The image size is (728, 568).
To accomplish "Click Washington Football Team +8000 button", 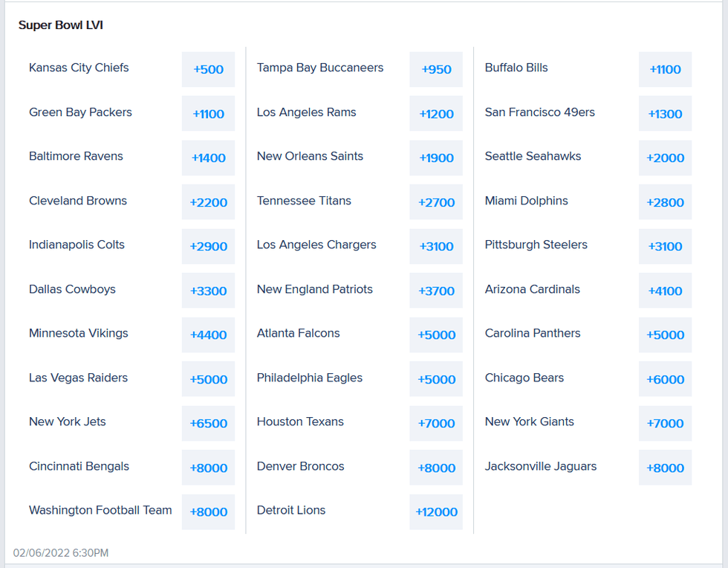I will (208, 511).
